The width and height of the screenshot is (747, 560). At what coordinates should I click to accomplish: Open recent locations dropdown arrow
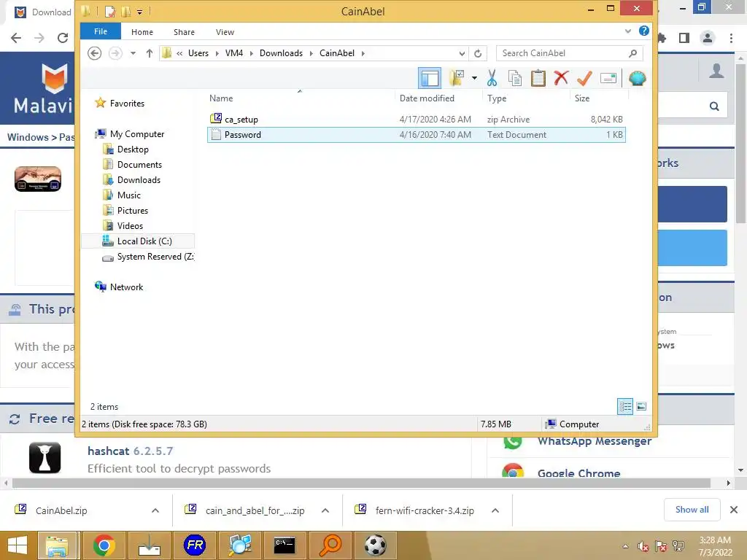coord(133,52)
